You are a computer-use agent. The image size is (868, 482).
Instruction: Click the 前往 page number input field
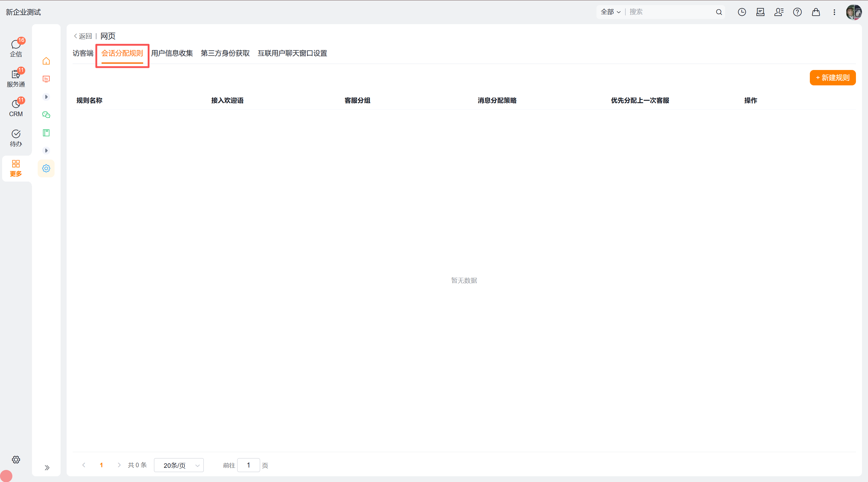click(248, 465)
